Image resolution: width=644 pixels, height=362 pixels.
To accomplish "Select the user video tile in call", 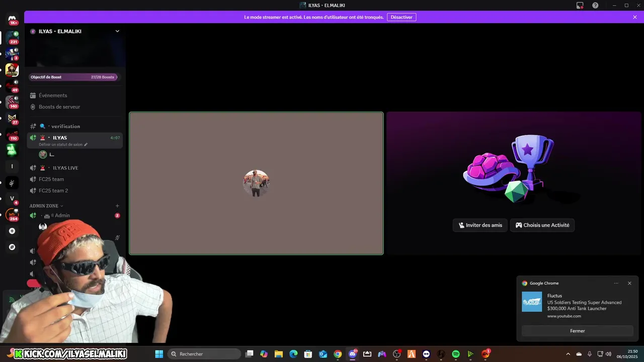I will point(256,184).
